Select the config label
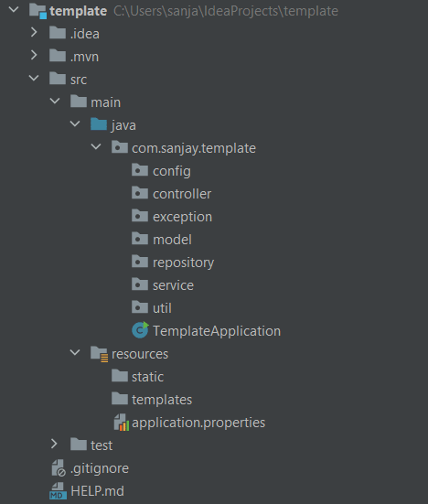The image size is (428, 504). tap(172, 171)
